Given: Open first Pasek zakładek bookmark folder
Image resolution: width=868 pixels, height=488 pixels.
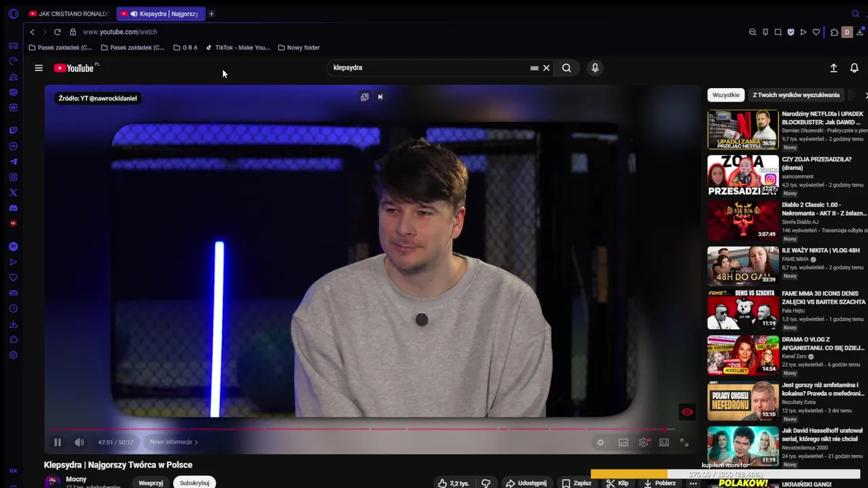Looking at the screenshot, I should pyautogui.click(x=60, y=47).
